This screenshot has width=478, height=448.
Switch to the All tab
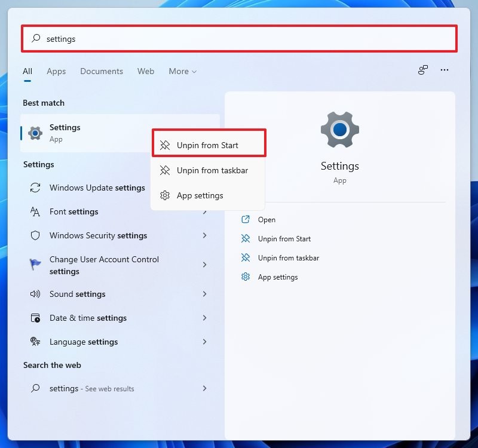[27, 71]
